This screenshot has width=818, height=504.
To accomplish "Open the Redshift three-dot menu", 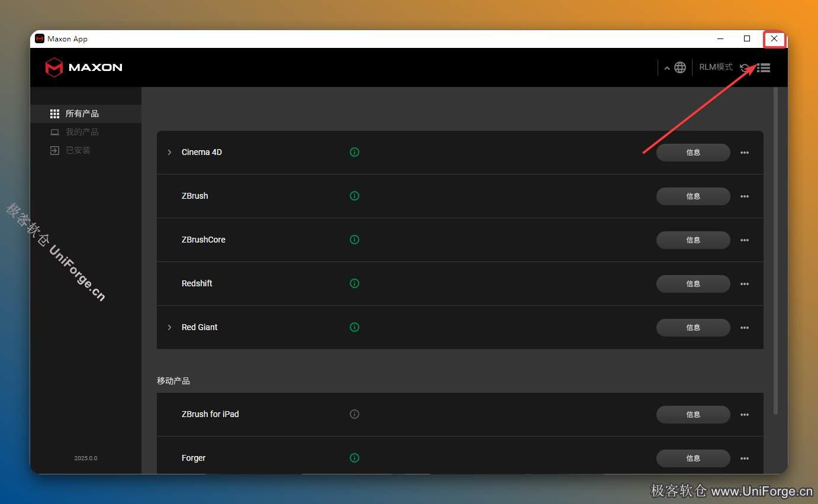I will click(x=745, y=284).
